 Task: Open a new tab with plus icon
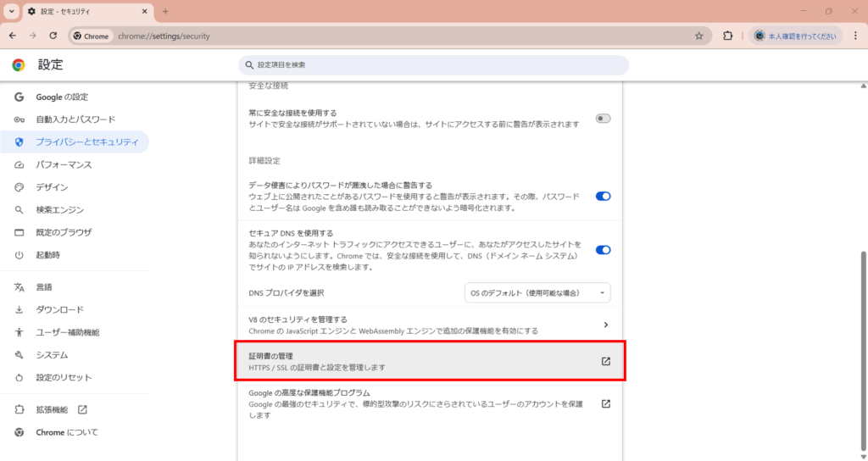pos(165,11)
